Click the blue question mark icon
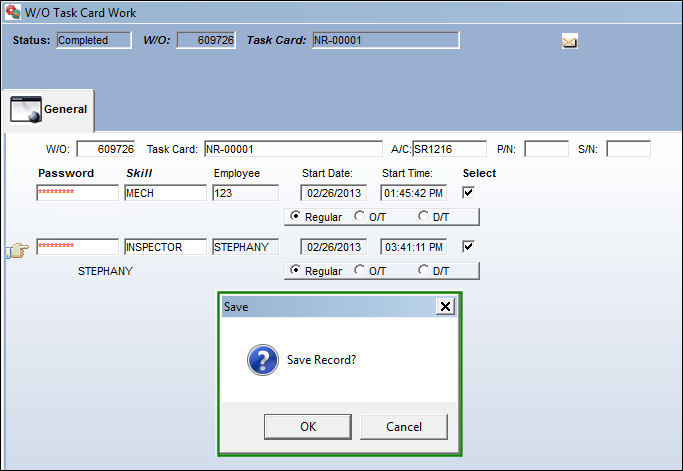683x471 pixels. click(263, 360)
